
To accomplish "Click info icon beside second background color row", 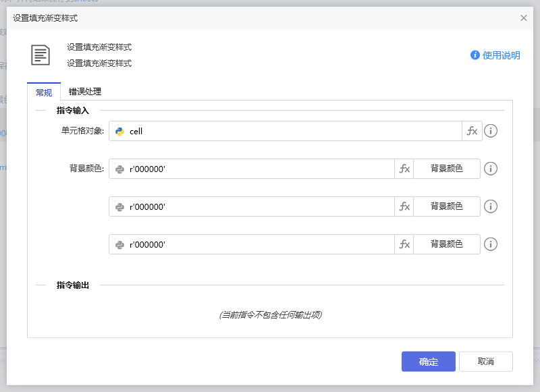I will [491, 206].
